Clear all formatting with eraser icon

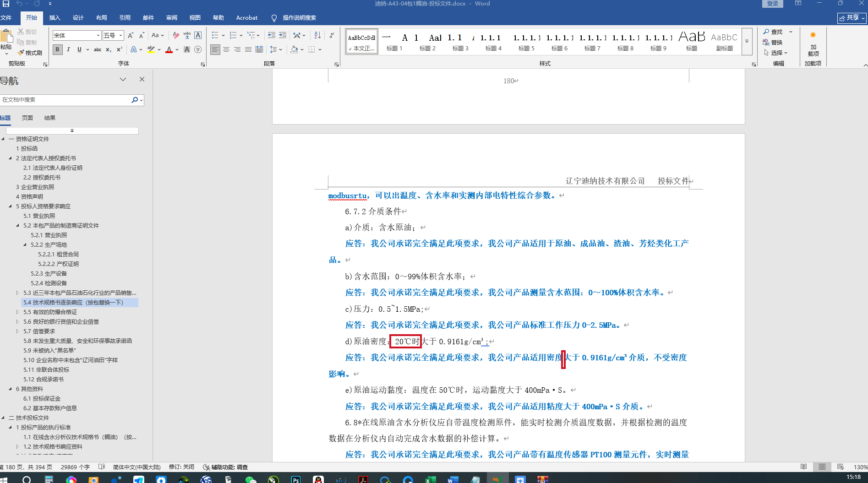pyautogui.click(x=176, y=35)
